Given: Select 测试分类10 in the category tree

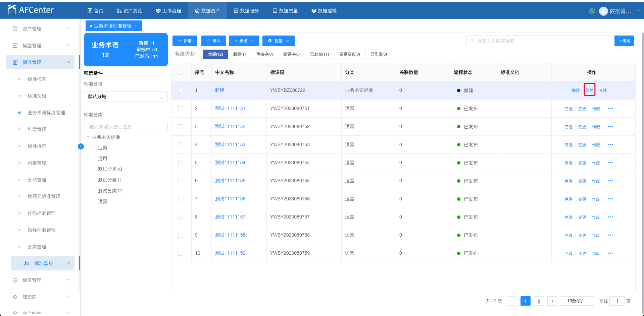Looking at the screenshot, I should click(x=110, y=169).
